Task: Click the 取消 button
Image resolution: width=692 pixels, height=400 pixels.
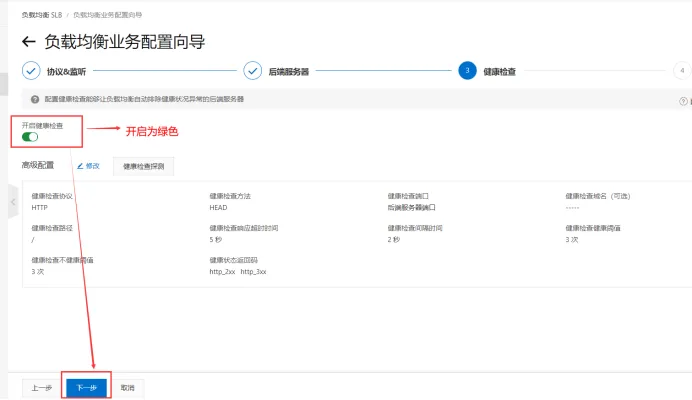Action: 128,388
